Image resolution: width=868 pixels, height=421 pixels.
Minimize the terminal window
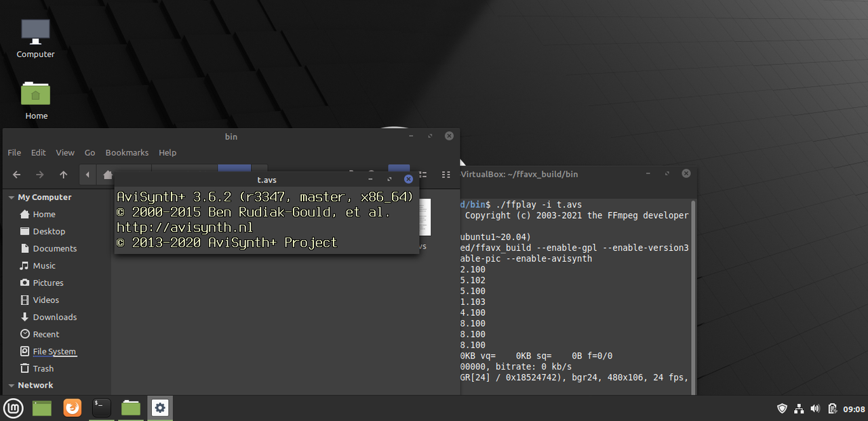[648, 174]
